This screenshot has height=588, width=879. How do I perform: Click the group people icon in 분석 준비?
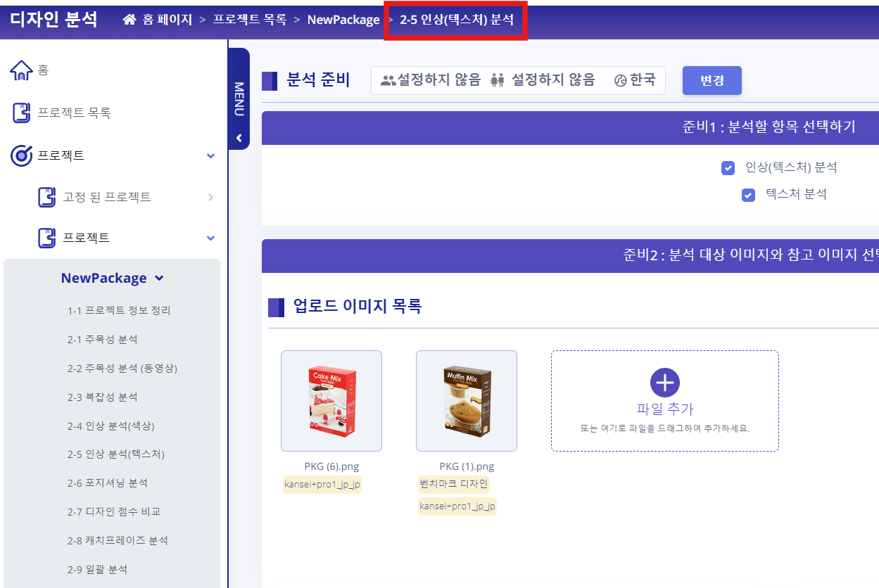388,80
